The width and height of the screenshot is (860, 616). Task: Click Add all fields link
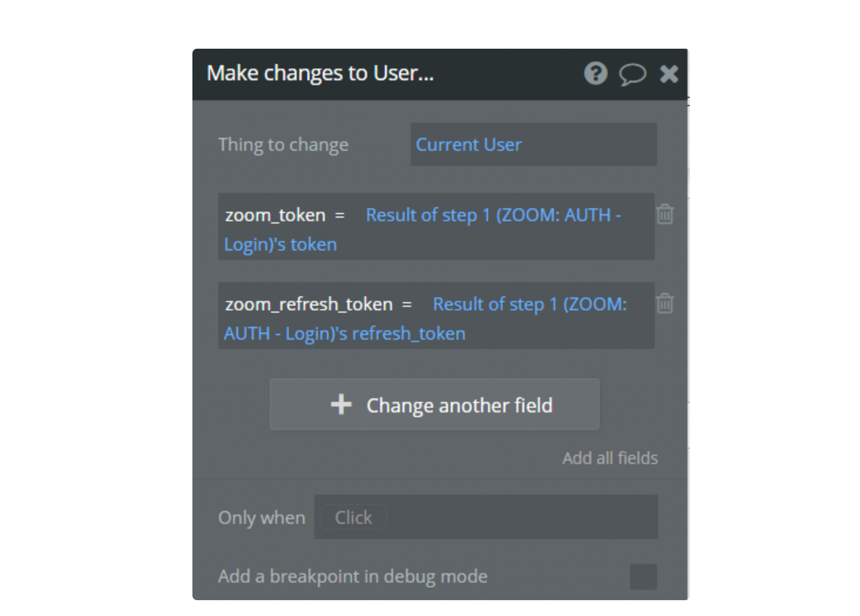(610, 458)
